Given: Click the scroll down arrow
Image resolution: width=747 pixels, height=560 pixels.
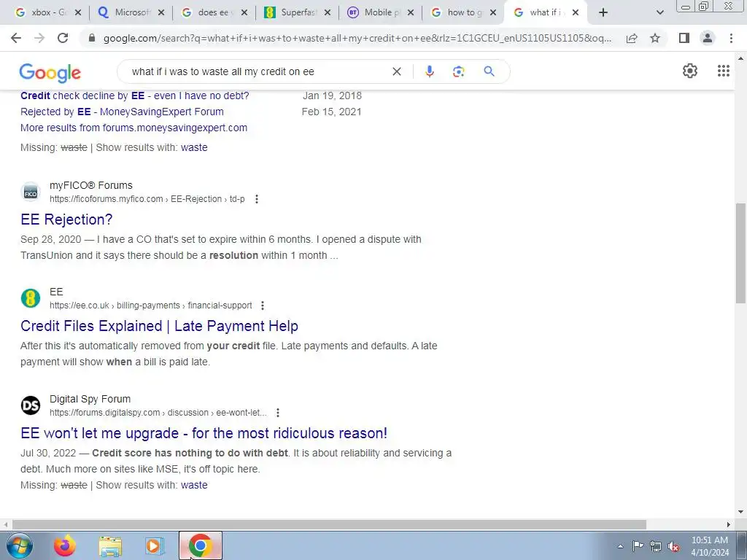Looking at the screenshot, I should click(740, 513).
